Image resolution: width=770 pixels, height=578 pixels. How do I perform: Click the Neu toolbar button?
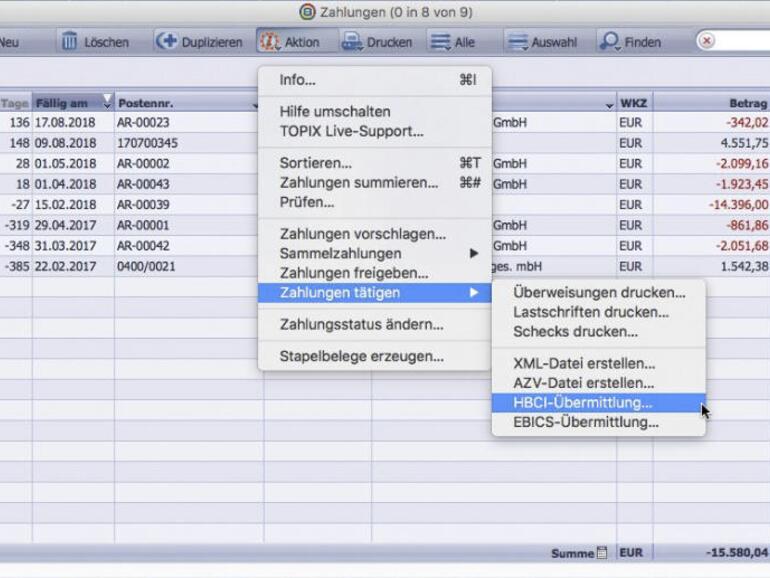click(9, 42)
